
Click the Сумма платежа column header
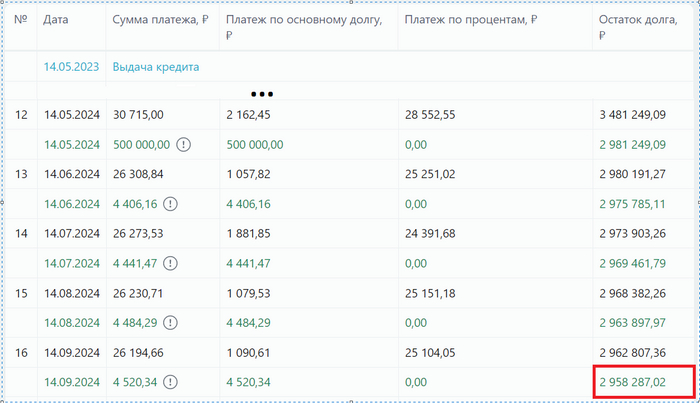pyautogui.click(x=159, y=20)
